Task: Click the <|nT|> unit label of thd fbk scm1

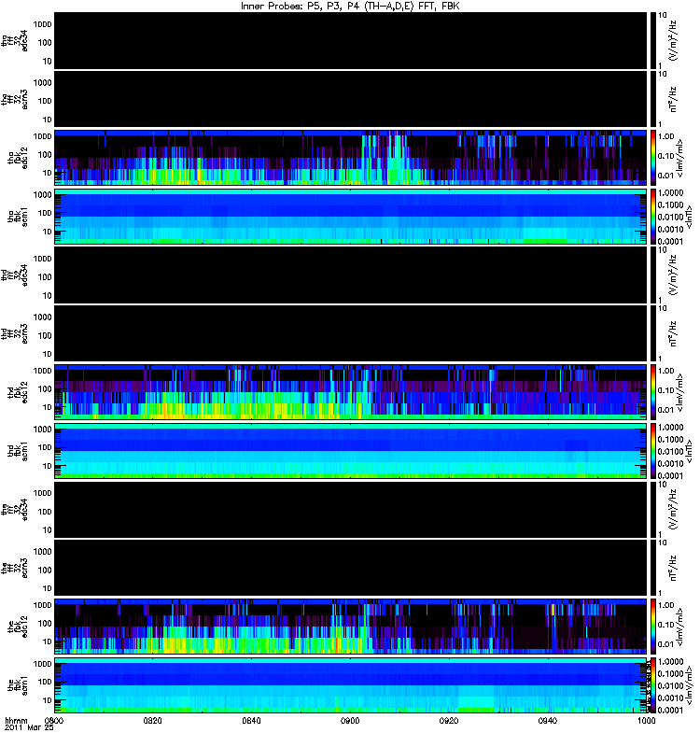Action: (687, 451)
